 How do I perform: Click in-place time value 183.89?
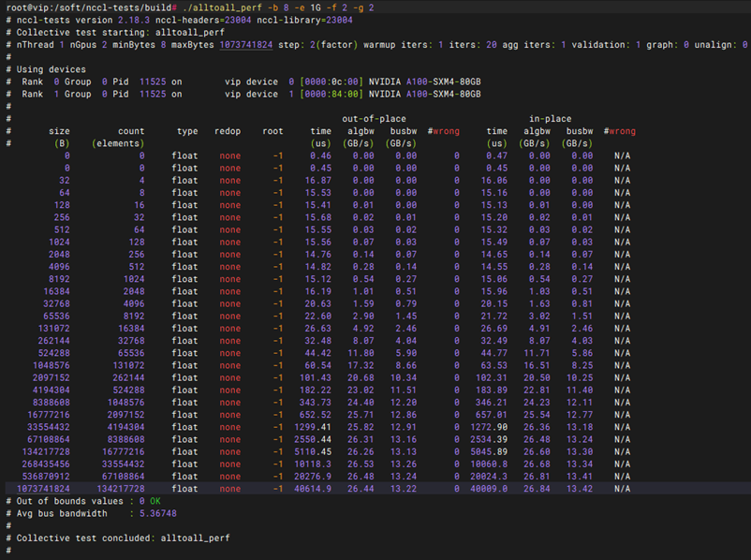pyautogui.click(x=492, y=391)
